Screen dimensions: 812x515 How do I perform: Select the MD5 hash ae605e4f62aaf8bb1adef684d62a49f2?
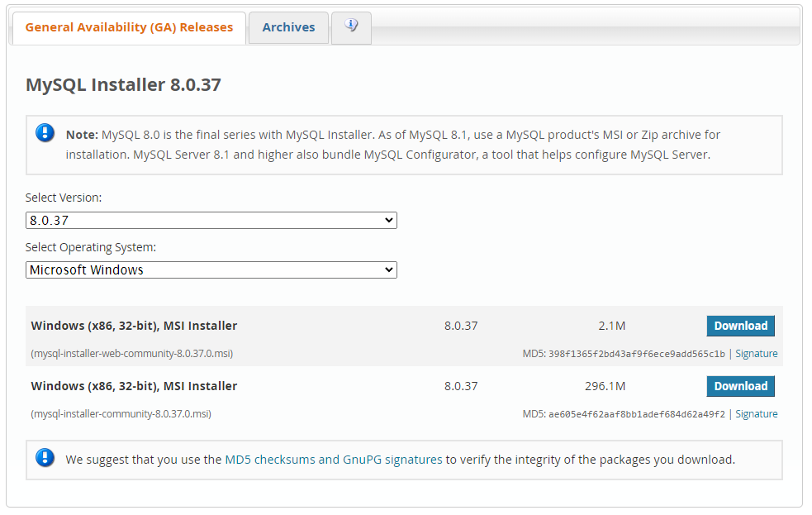coord(636,414)
